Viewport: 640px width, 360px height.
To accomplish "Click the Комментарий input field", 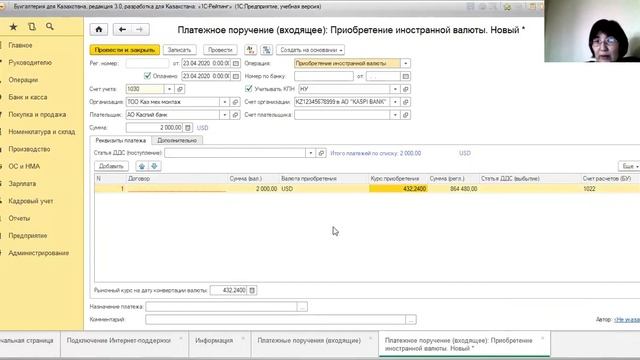I will click(x=276, y=320).
